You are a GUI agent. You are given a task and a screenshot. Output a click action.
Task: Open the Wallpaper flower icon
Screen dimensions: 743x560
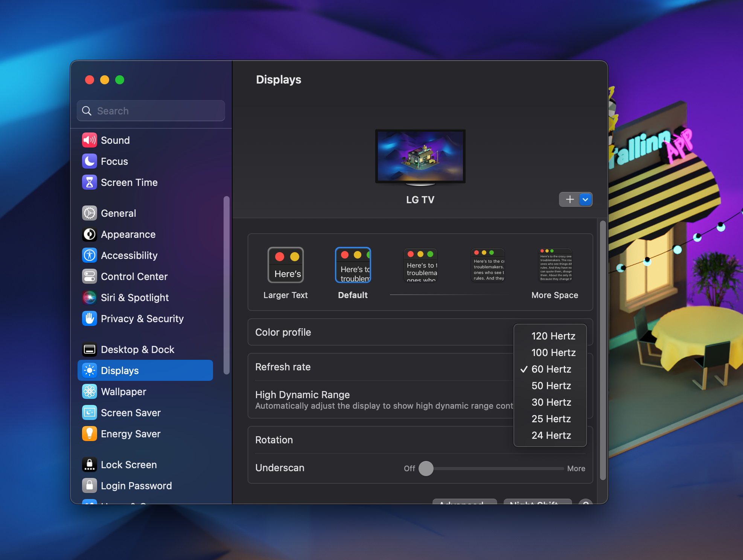point(90,392)
